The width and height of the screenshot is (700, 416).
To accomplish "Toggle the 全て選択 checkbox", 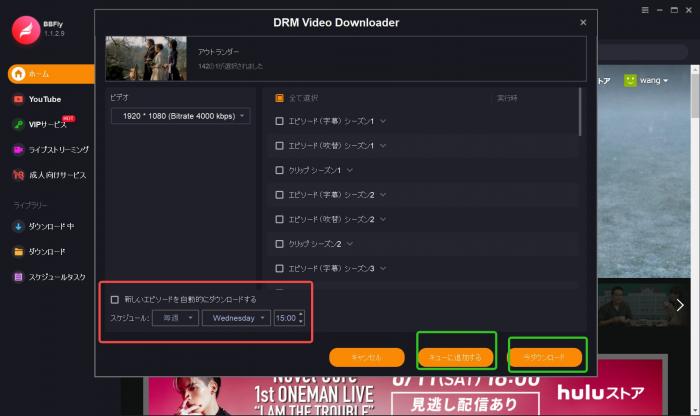I will 279,98.
